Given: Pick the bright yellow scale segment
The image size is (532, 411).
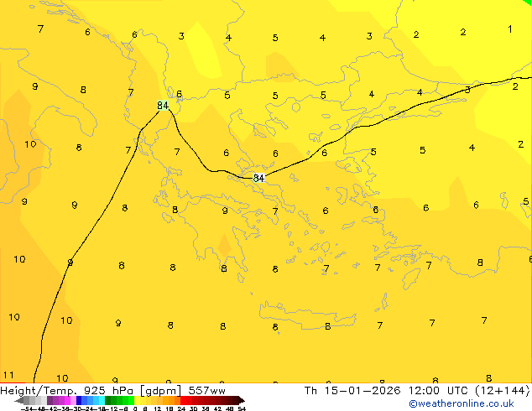Looking at the screenshot, I should click(137, 400).
